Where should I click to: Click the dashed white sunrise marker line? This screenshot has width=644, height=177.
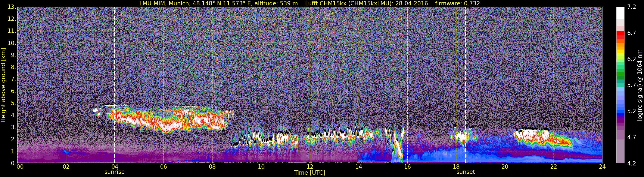[x=115, y=85]
